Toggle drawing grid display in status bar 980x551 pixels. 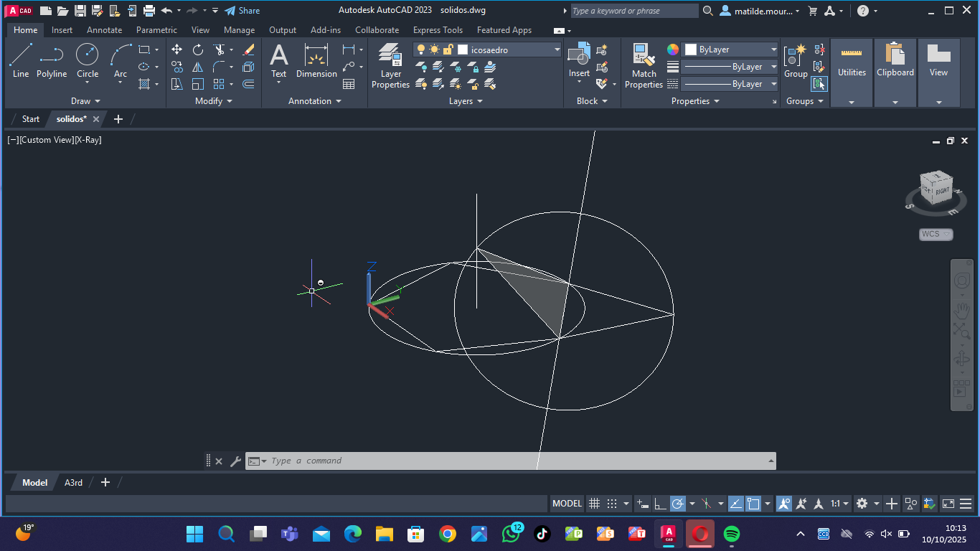[594, 504]
